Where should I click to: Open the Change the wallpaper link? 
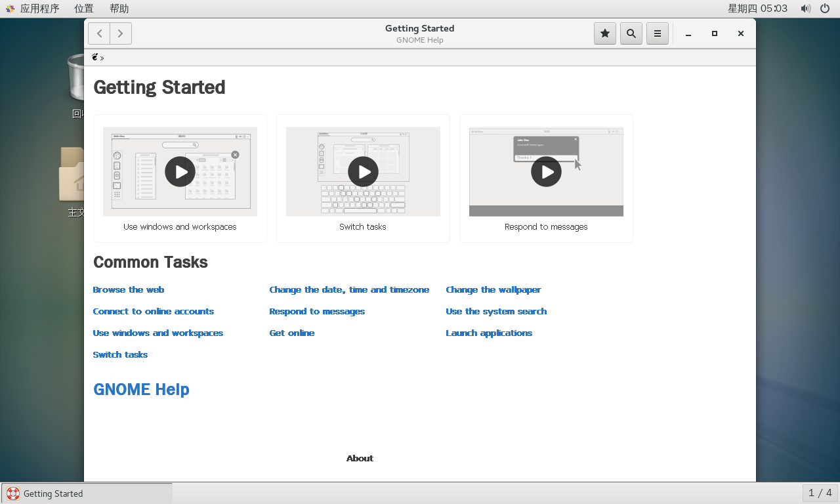click(x=493, y=289)
